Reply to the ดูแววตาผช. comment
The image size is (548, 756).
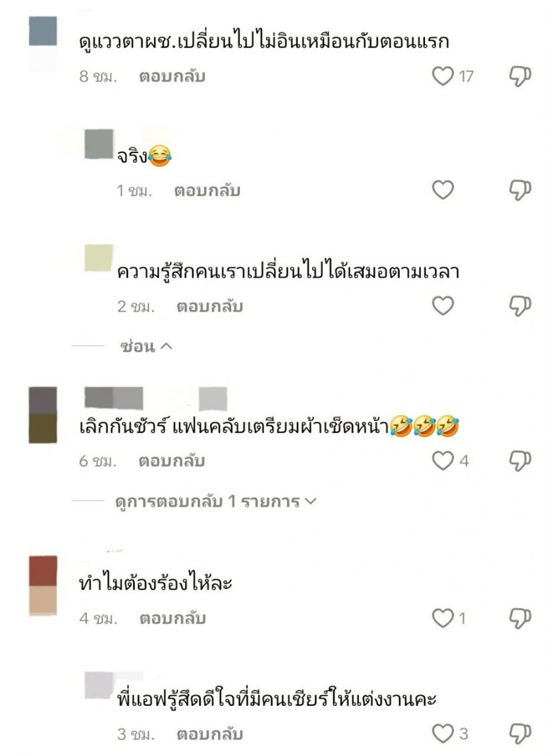click(172, 76)
